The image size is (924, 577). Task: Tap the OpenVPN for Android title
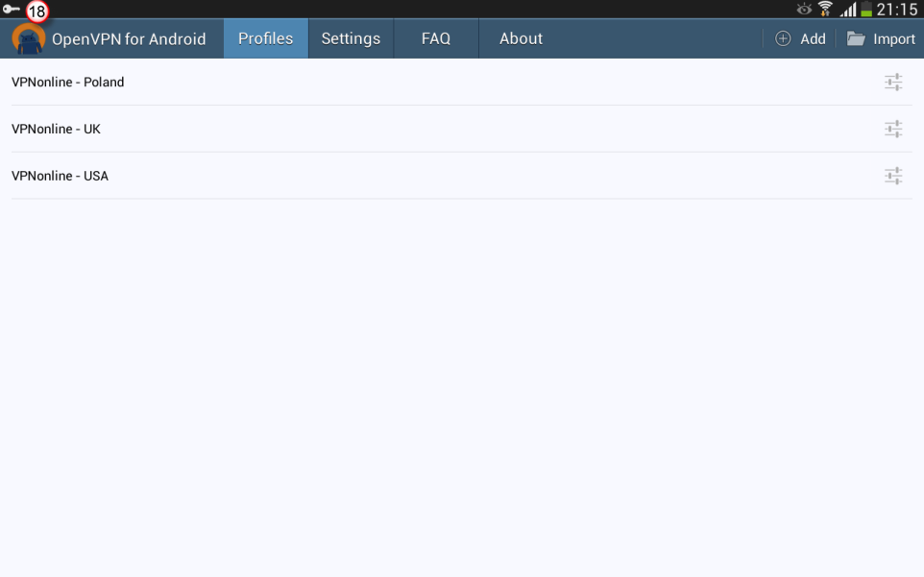[x=129, y=38]
